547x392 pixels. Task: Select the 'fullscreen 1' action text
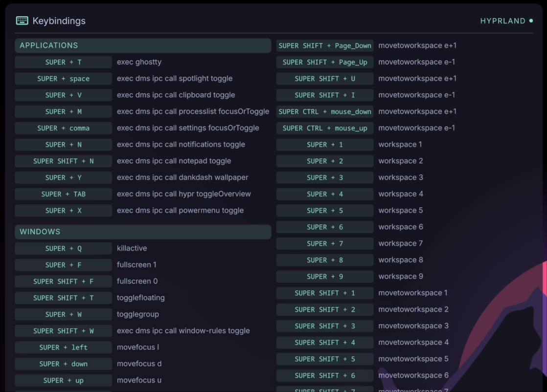[x=137, y=265]
